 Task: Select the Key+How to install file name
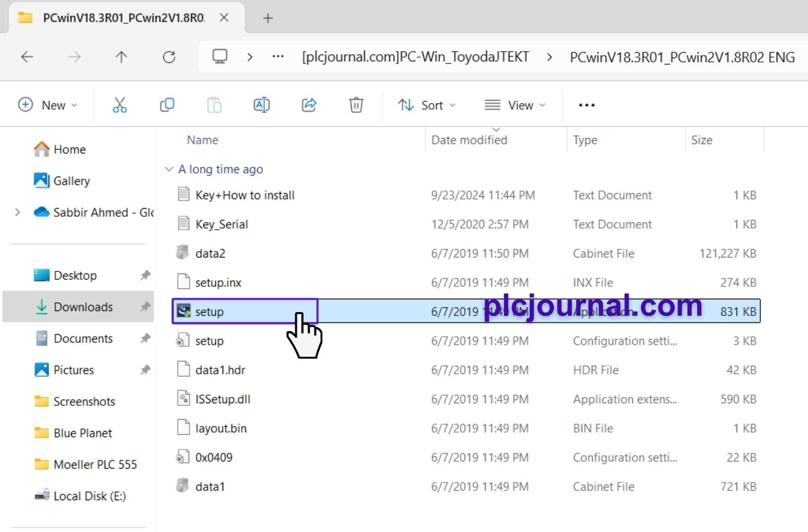pyautogui.click(x=245, y=195)
